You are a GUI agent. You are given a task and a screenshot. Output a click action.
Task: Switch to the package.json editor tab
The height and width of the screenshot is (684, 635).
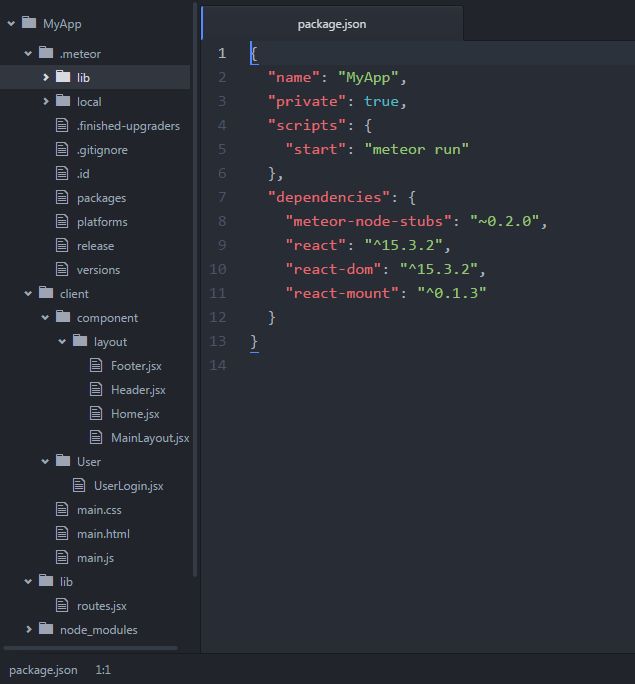pyautogui.click(x=332, y=24)
